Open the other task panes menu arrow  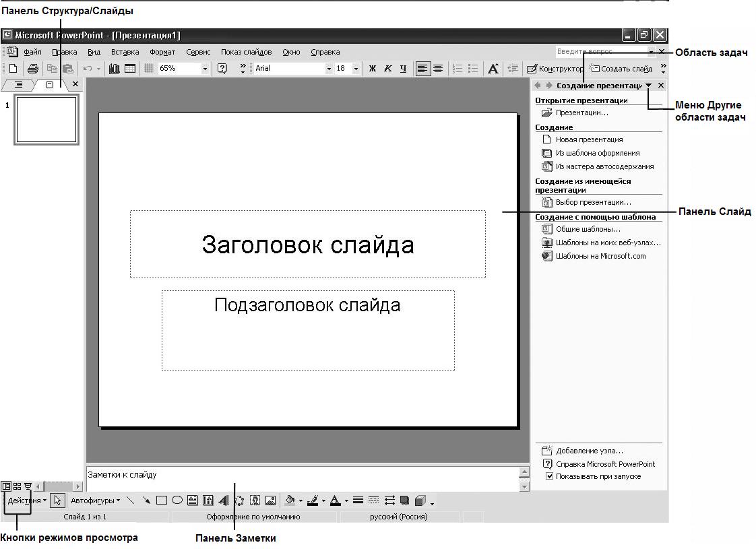(x=648, y=86)
